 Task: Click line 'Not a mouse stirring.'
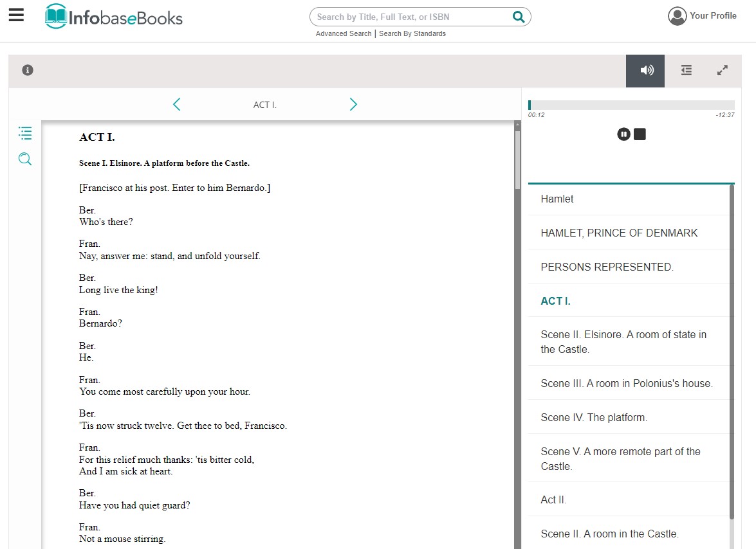tap(122, 539)
